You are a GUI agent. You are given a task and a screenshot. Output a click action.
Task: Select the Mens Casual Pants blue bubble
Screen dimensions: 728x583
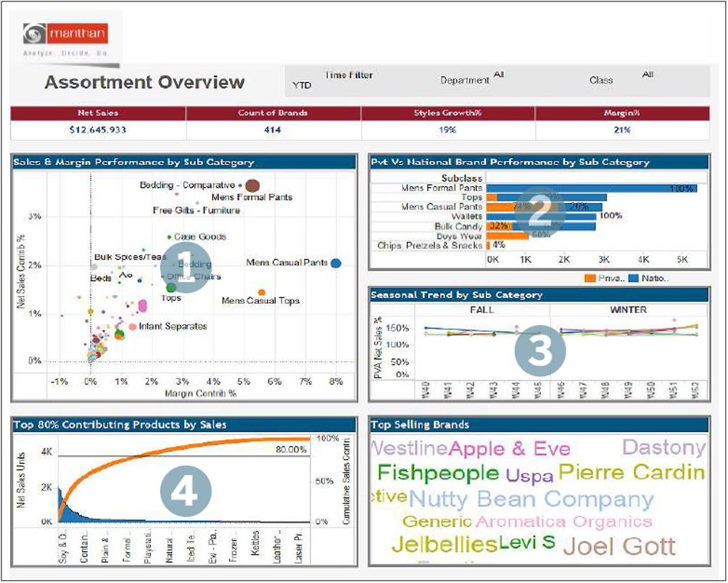pyautogui.click(x=336, y=263)
